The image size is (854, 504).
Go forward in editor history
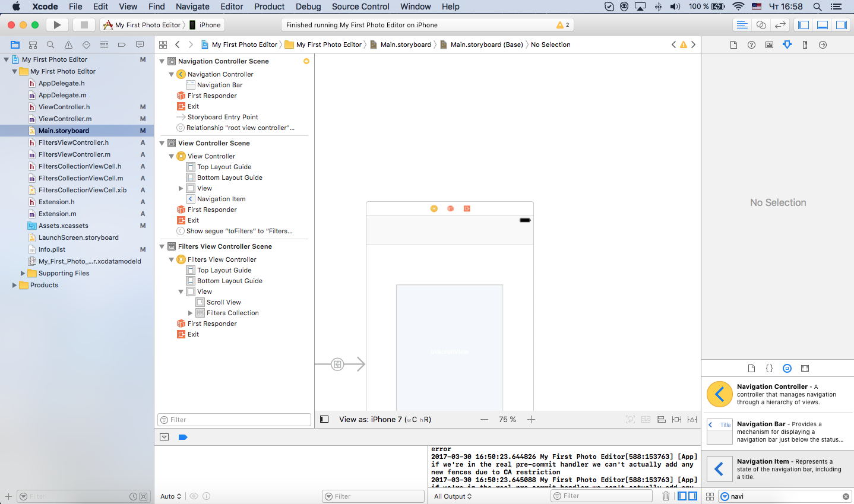[191, 45]
